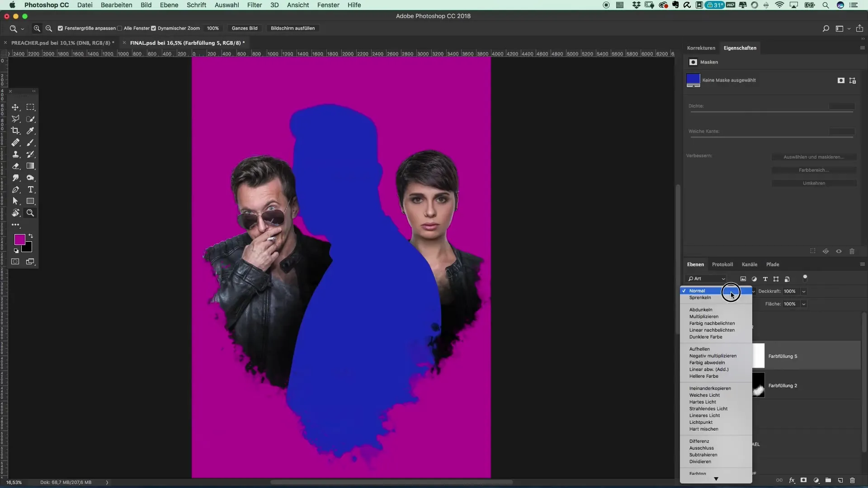868x488 pixels.
Task: Open Fläche fill dropdown arrow
Action: (x=804, y=304)
